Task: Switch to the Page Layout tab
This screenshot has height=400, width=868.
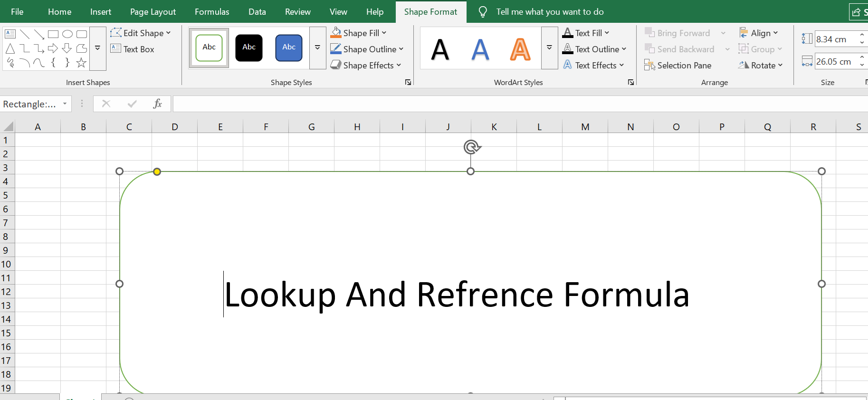Action: pos(153,12)
